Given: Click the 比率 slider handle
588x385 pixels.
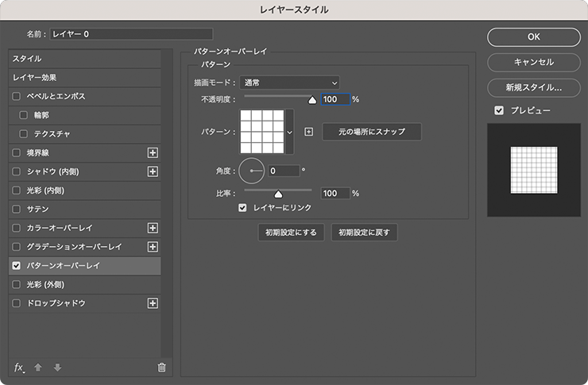Looking at the screenshot, I should tap(278, 194).
